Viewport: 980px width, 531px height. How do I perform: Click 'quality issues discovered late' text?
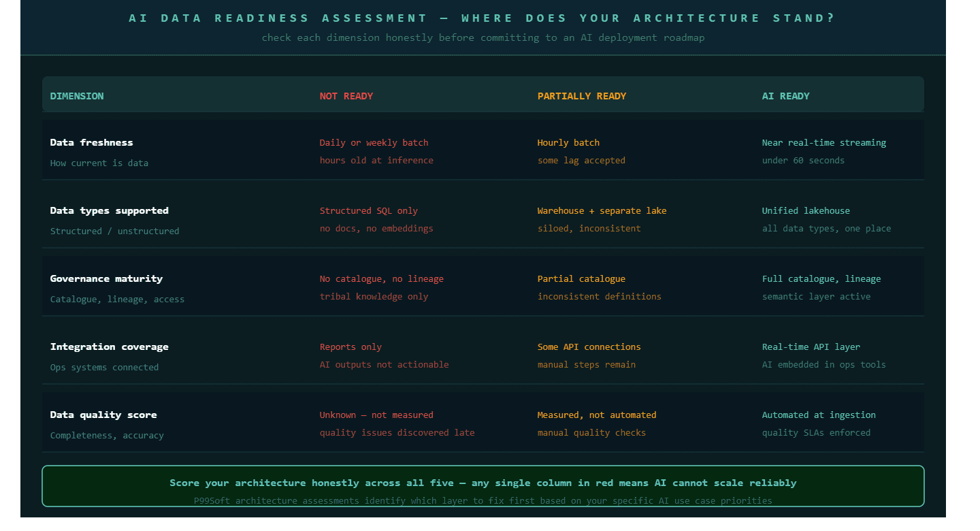pos(397,432)
